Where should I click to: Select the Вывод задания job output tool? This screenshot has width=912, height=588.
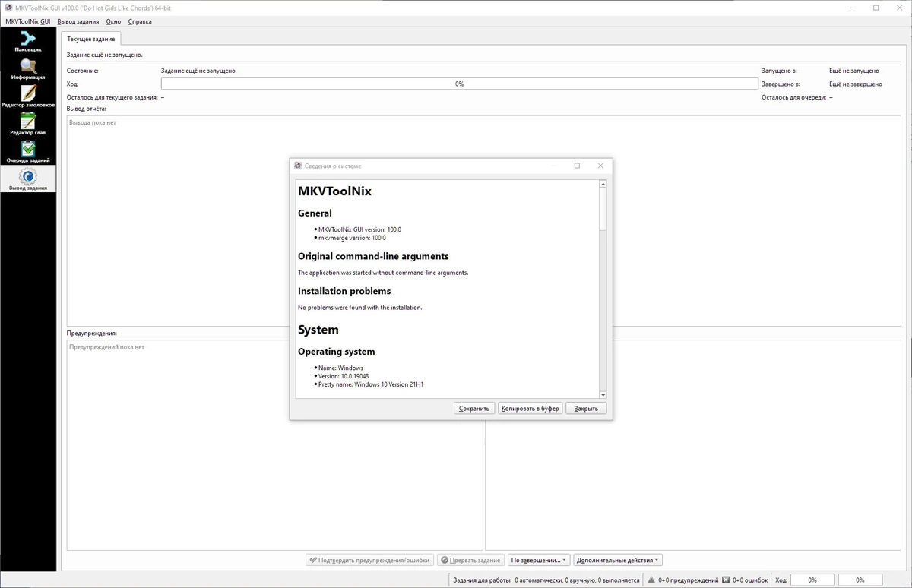[x=28, y=179]
